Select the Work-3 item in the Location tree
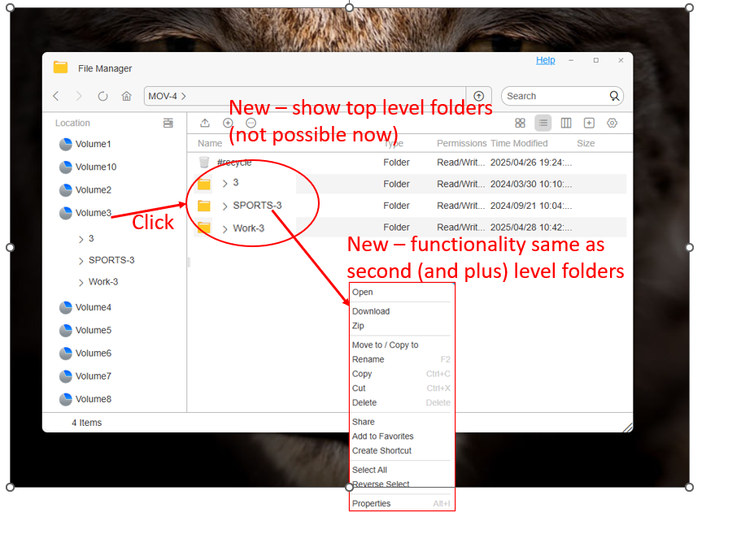 pos(103,282)
